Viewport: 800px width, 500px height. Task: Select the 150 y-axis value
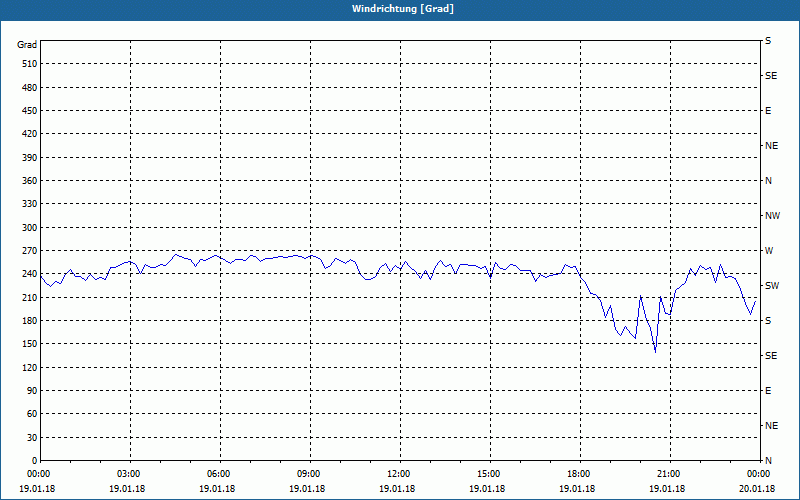[x=30, y=344]
